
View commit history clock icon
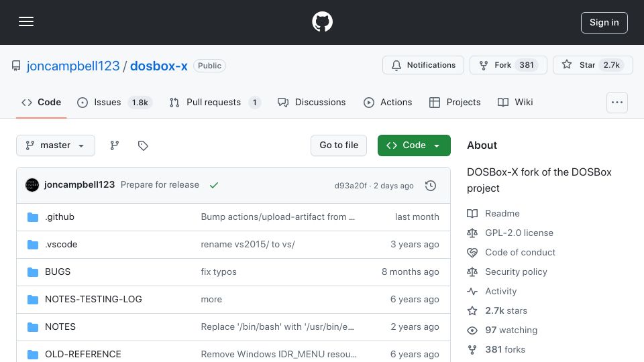click(x=431, y=186)
